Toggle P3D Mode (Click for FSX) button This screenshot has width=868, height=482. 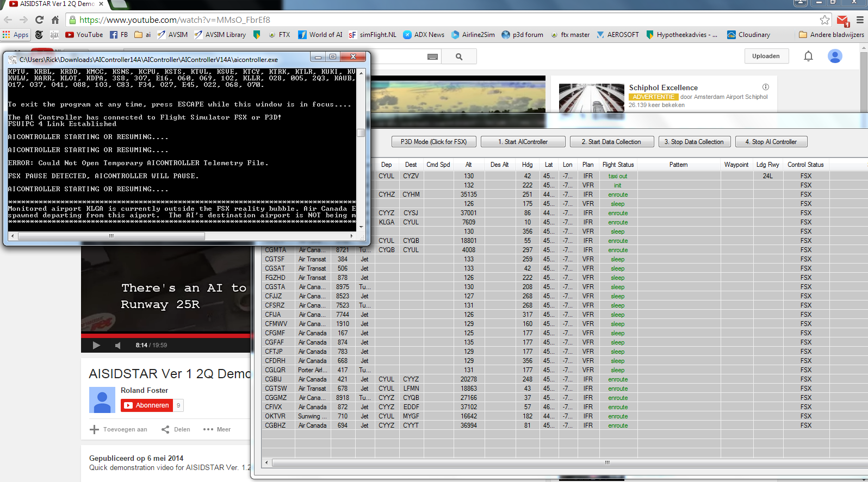coord(434,142)
